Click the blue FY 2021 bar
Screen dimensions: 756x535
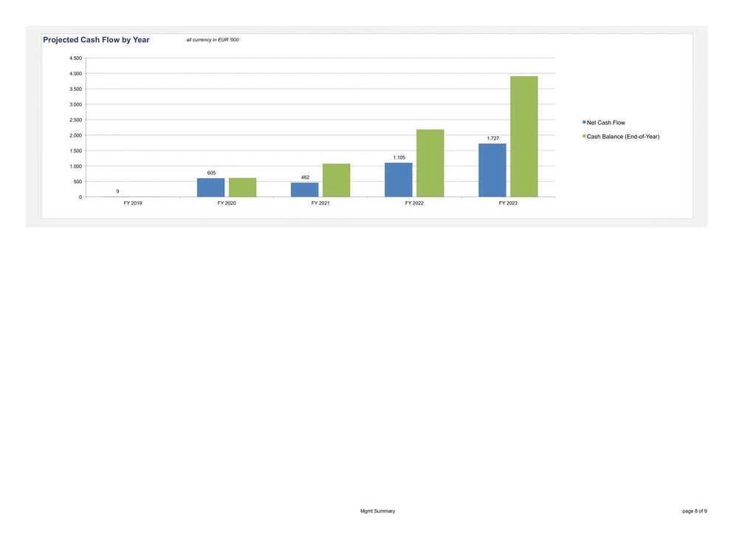click(305, 190)
